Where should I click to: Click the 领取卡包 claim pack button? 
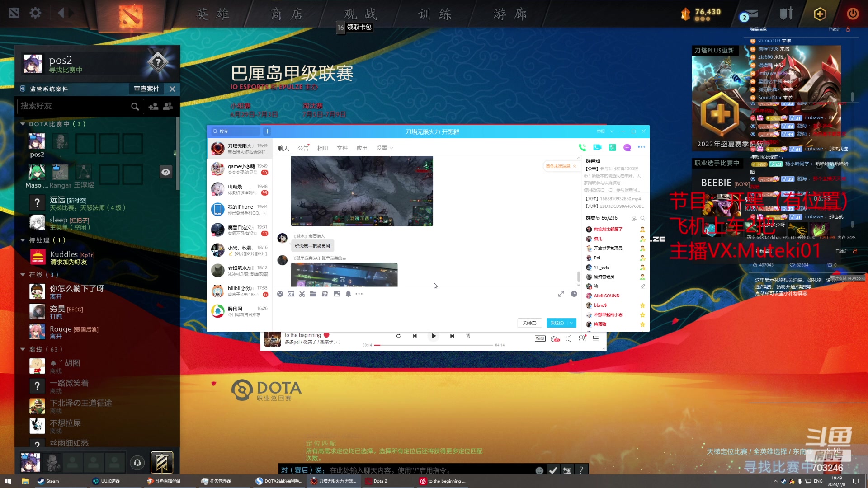[359, 27]
